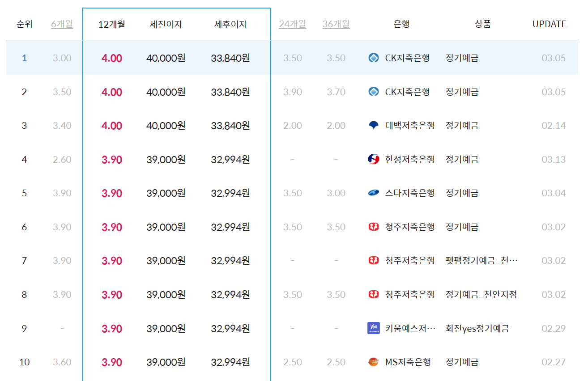Click the 3.90 12-month rate in 한성저축은행 row
Screen dimensions: 588x381
112,159
